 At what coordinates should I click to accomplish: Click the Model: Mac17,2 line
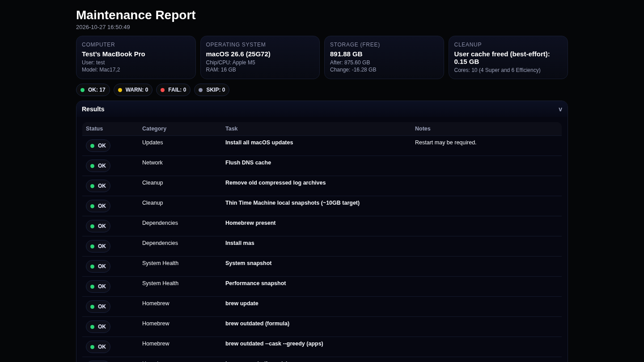pyautogui.click(x=101, y=70)
